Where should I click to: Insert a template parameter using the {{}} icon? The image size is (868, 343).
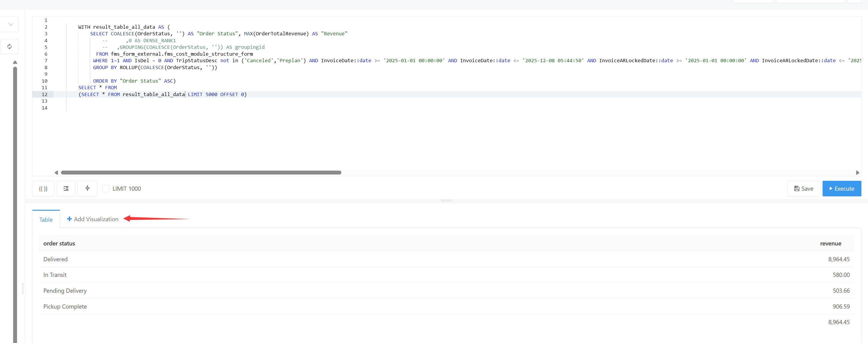pyautogui.click(x=43, y=189)
